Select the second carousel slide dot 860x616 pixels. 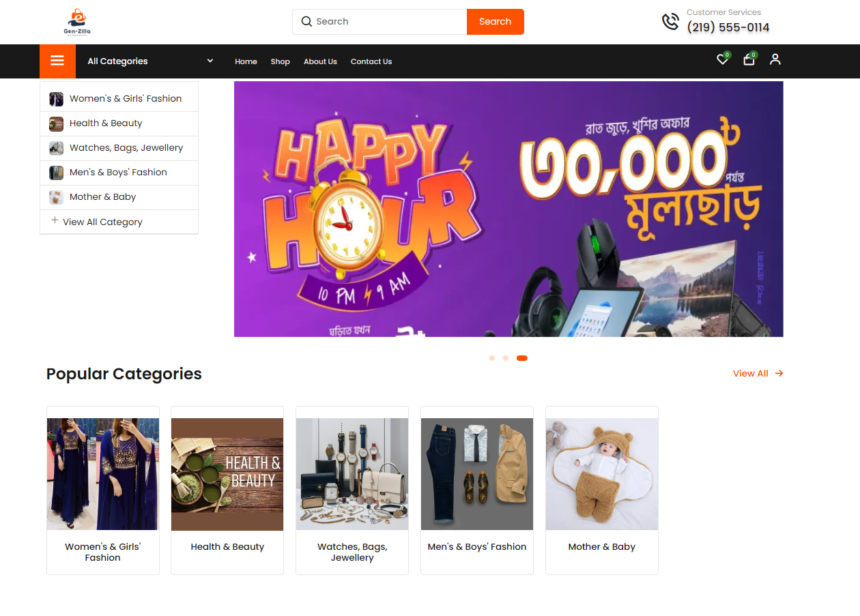click(505, 358)
